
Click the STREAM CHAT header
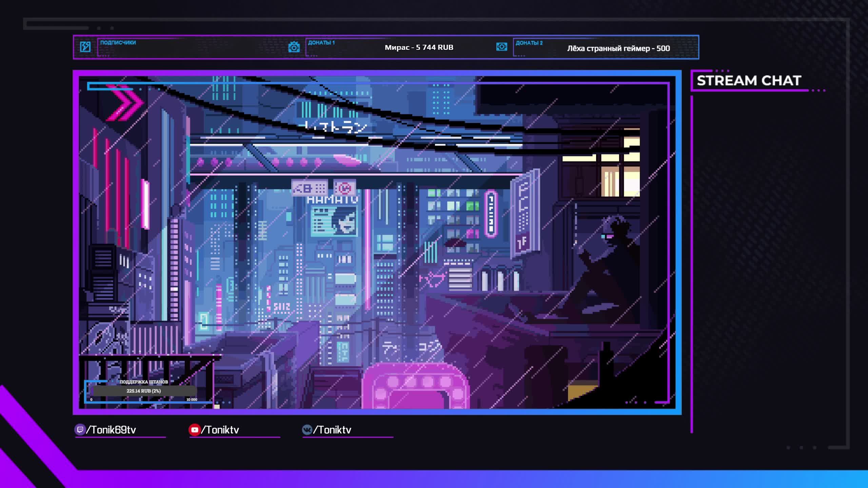coord(749,81)
